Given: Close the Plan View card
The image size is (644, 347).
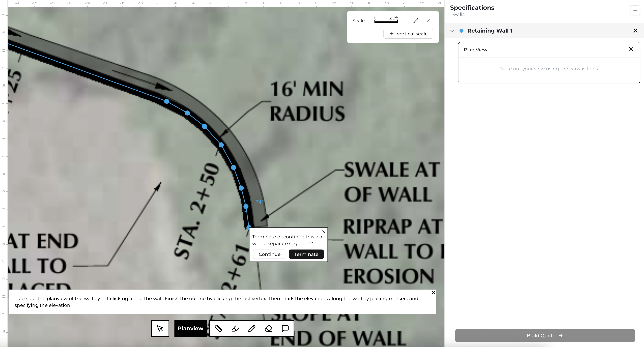Looking at the screenshot, I should 631,49.
